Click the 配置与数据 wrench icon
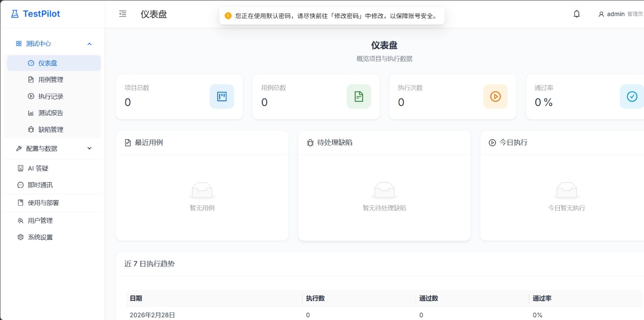The image size is (644, 320). 19,149
